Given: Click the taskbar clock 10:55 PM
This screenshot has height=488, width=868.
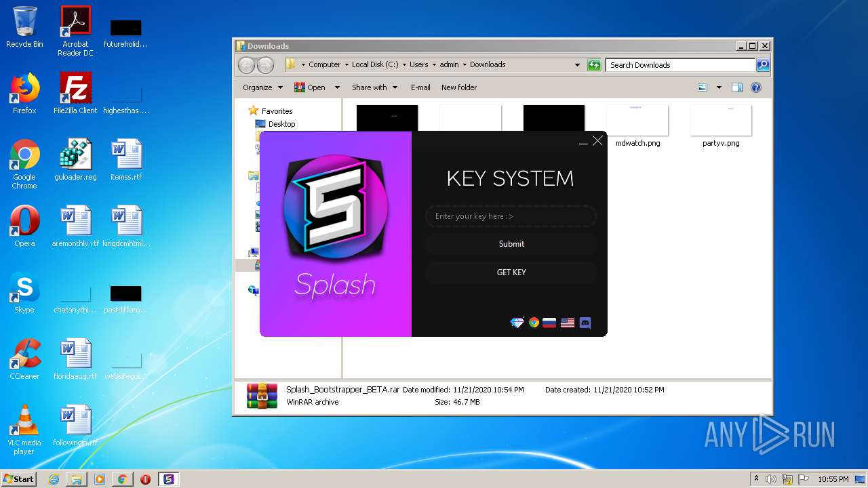Looking at the screenshot, I should click(833, 479).
